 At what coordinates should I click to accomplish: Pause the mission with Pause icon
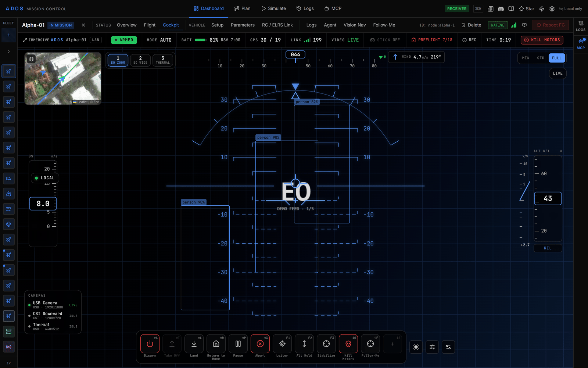[238, 344]
